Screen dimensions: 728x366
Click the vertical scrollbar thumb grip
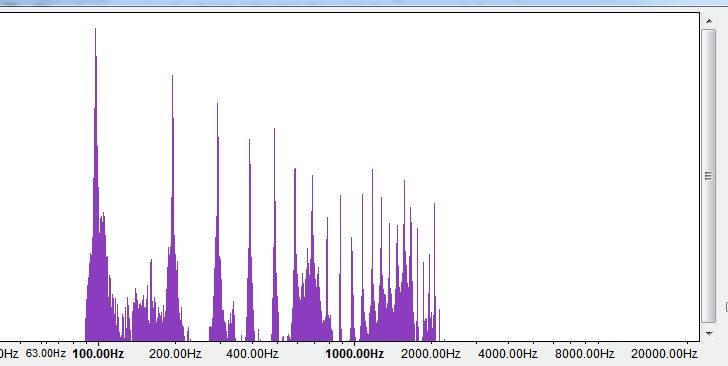(708, 176)
